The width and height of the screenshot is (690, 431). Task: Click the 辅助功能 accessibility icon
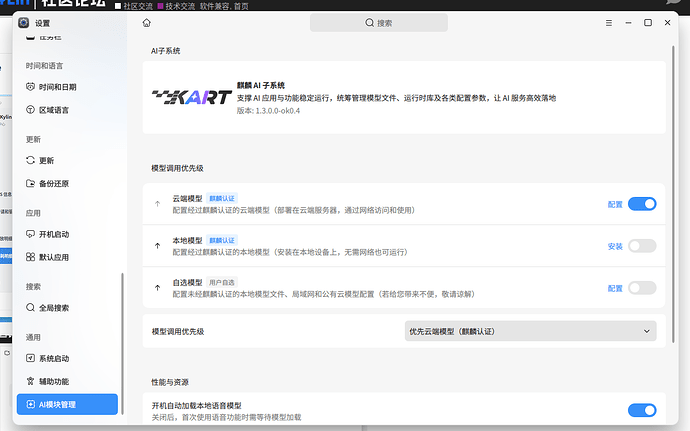30,381
